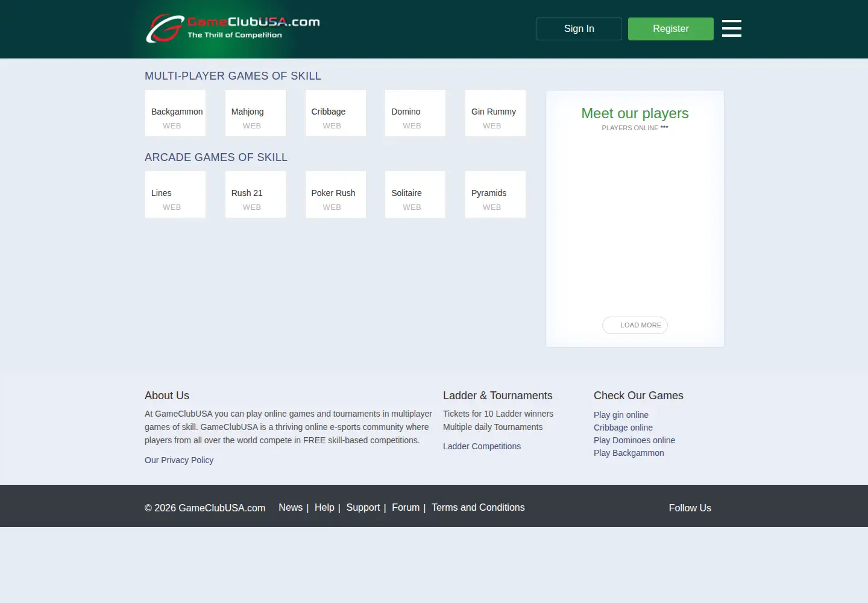Open the Poker Rush game card
Image resolution: width=868 pixels, height=603 pixels.
336,194
